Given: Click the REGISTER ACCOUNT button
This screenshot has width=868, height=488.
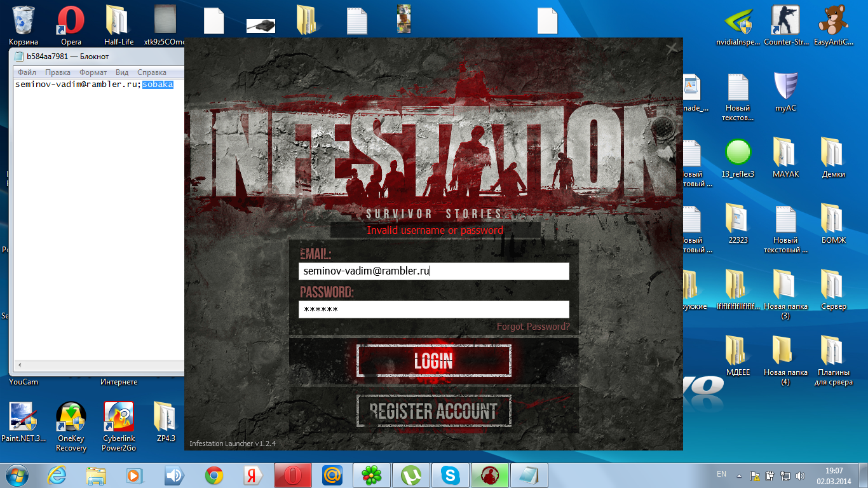Looking at the screenshot, I should (434, 410).
